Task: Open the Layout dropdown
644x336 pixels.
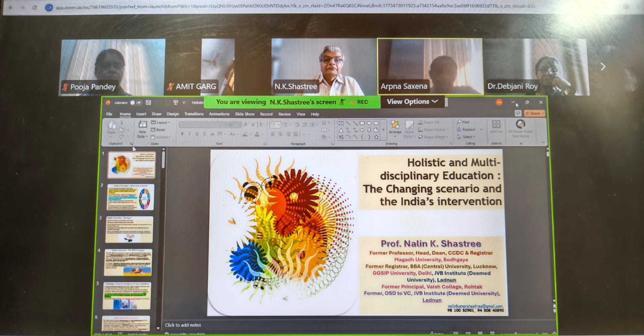Action: [160, 123]
